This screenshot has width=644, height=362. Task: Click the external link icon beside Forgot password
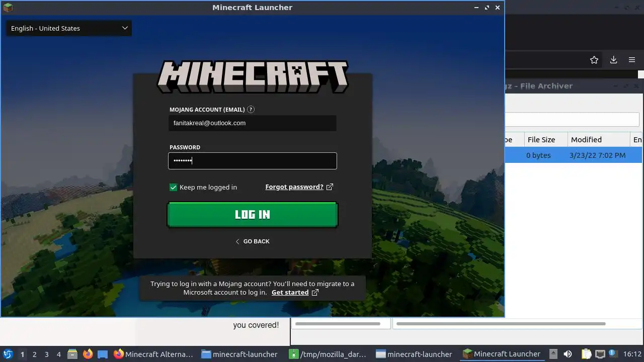click(330, 187)
